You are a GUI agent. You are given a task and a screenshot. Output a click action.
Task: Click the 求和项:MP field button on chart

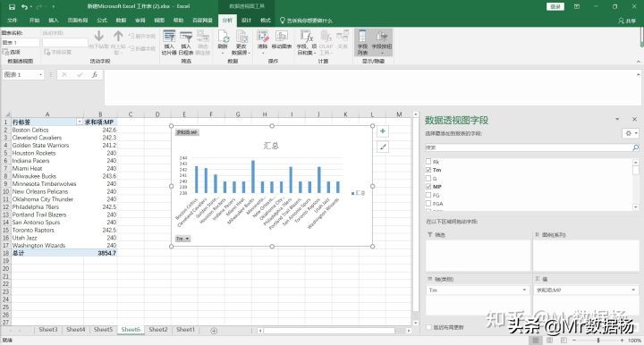pyautogui.click(x=187, y=132)
